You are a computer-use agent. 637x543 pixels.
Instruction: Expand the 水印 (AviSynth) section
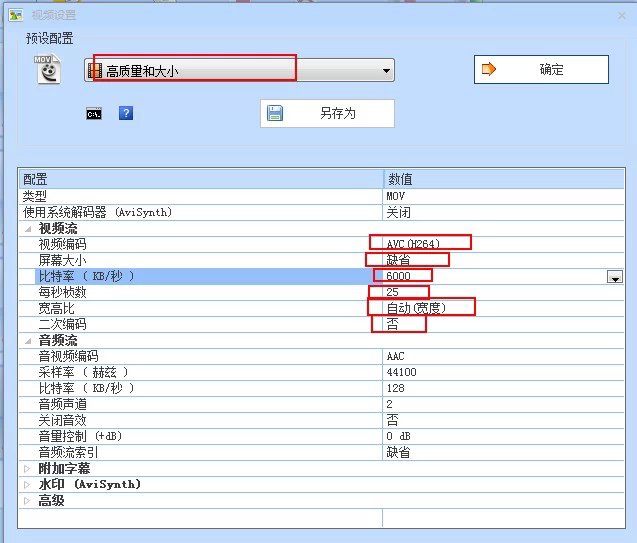(x=27, y=484)
